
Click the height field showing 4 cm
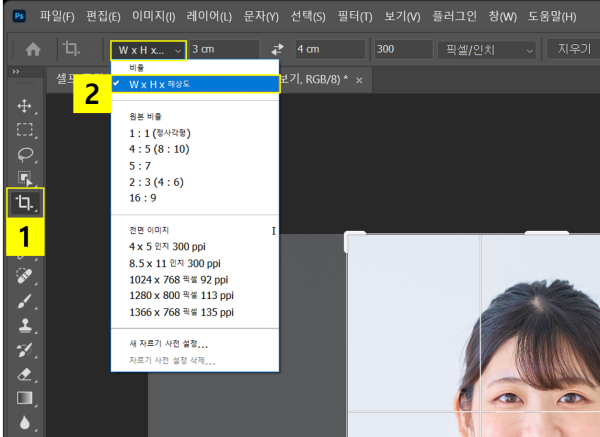coord(330,49)
